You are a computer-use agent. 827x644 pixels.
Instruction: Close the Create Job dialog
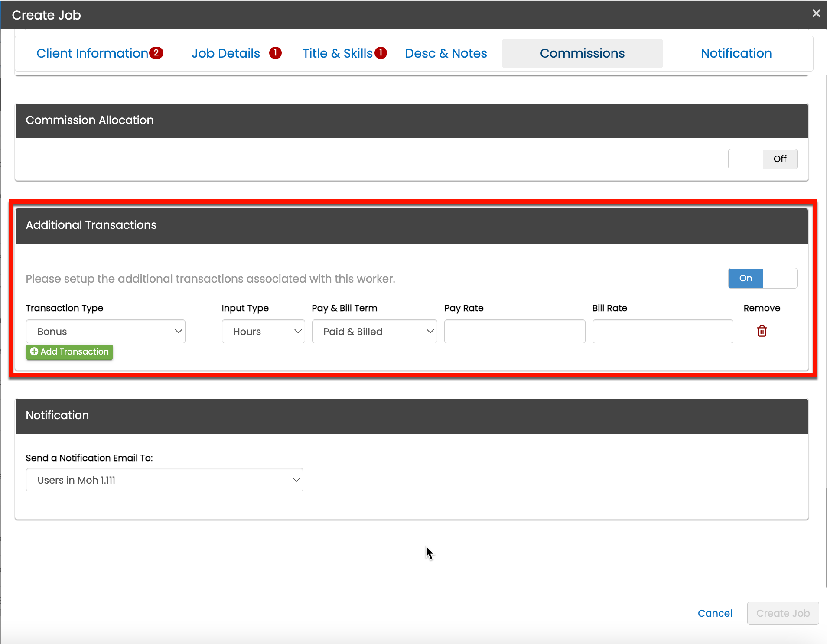(816, 13)
